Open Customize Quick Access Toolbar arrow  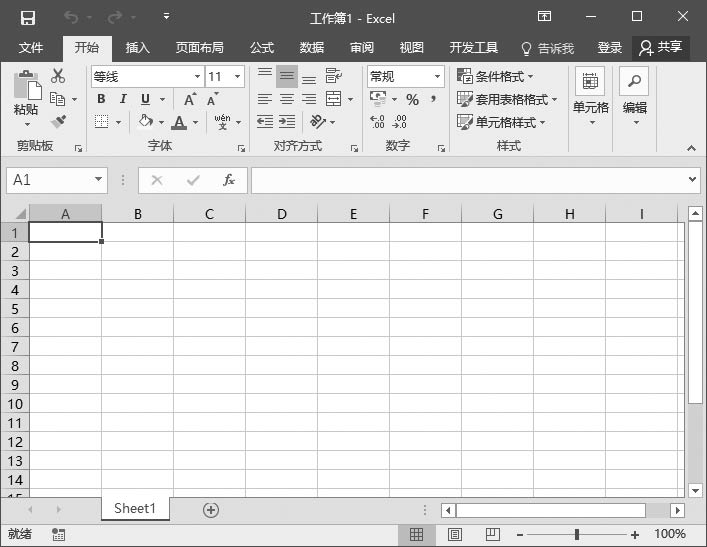click(166, 17)
